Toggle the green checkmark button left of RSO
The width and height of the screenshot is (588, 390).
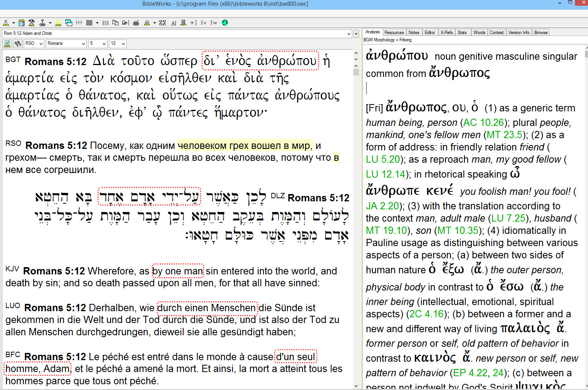[7, 44]
